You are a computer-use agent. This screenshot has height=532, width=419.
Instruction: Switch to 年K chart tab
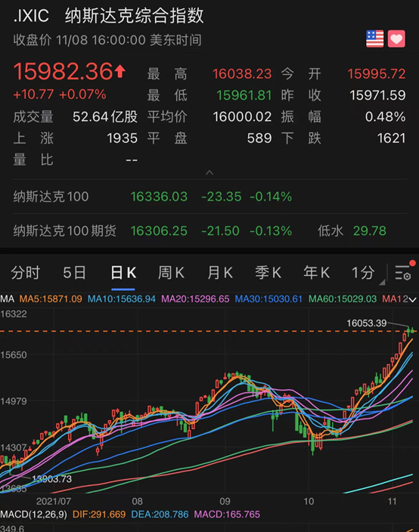tap(316, 273)
